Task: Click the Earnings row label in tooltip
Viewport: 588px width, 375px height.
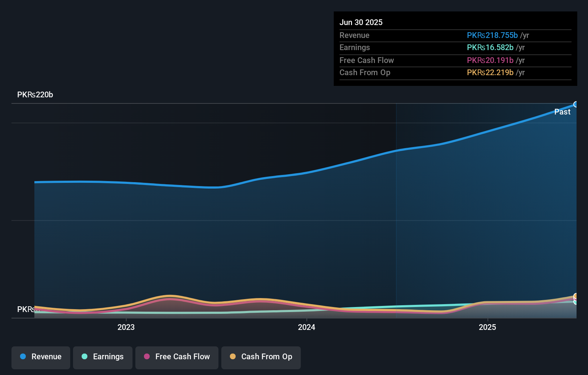Action: pyautogui.click(x=355, y=48)
